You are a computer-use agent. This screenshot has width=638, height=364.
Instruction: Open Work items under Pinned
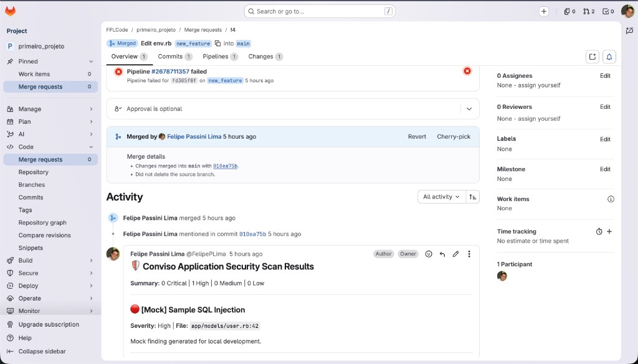point(50,74)
